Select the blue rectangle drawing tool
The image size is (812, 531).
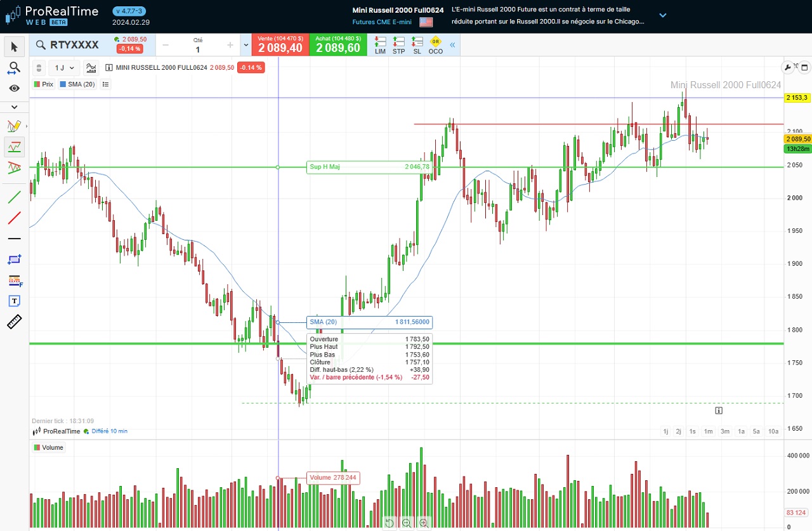click(14, 259)
